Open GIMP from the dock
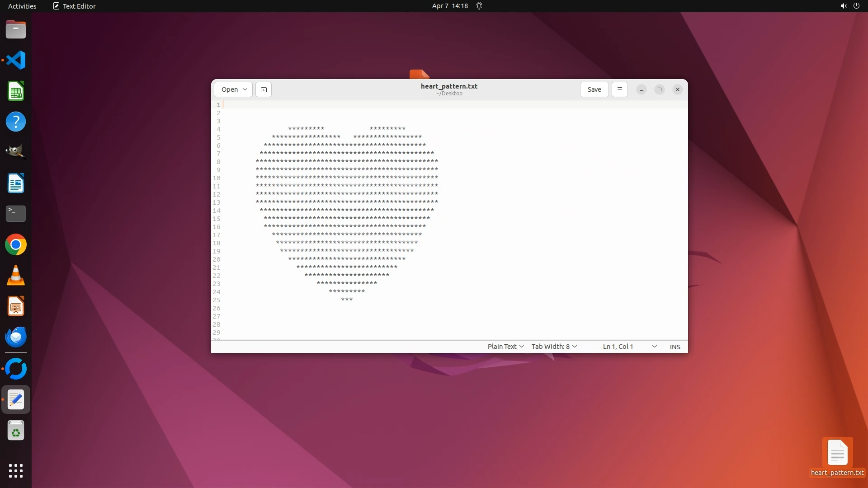 (16, 152)
